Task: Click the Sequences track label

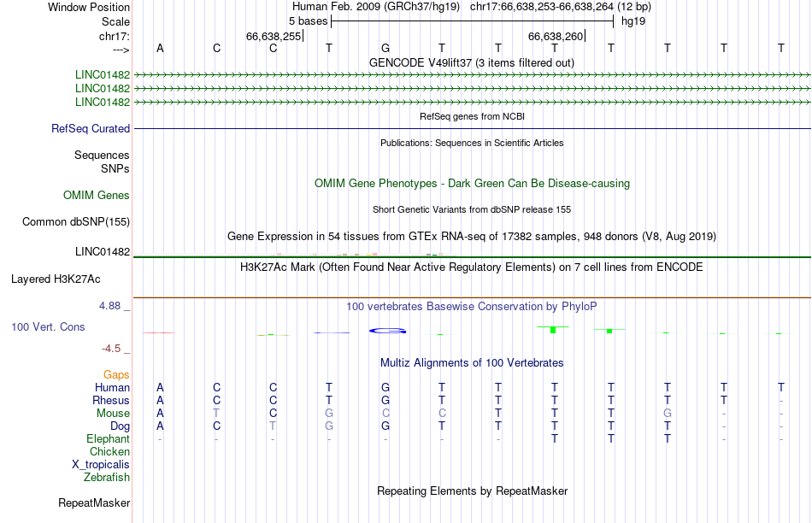Action: 102,155
